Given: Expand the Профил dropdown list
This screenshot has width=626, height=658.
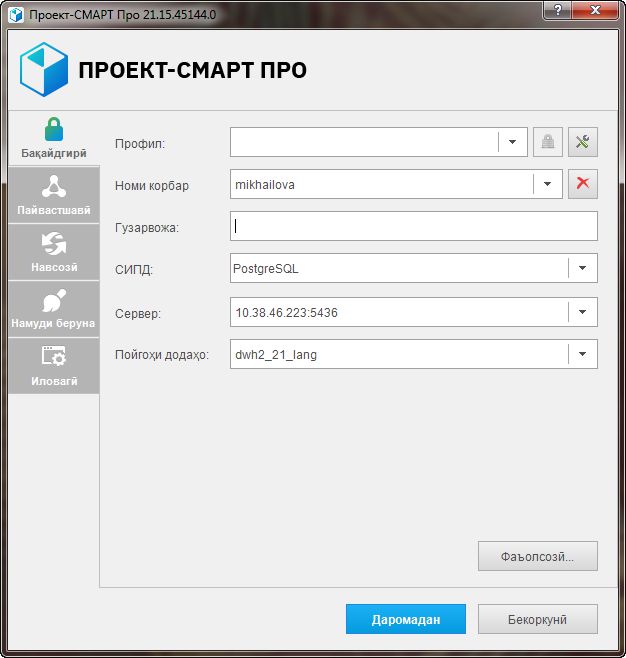Looking at the screenshot, I should pyautogui.click(x=512, y=142).
